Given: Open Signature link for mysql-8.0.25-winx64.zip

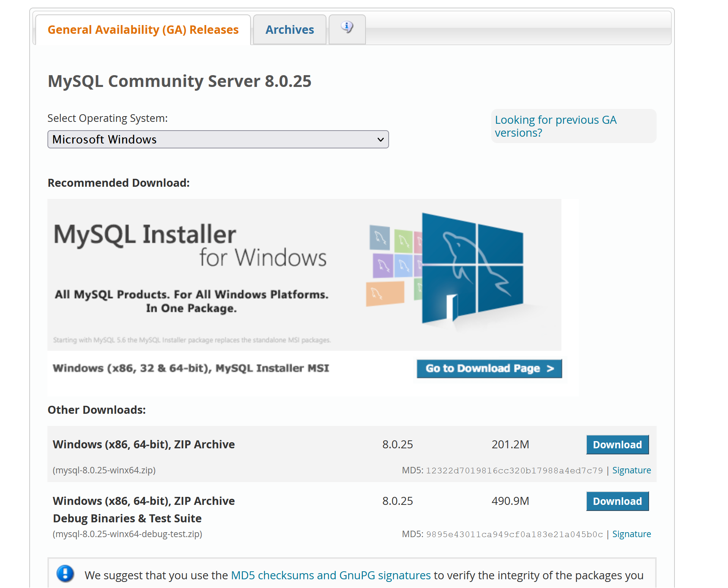Looking at the screenshot, I should pos(631,470).
